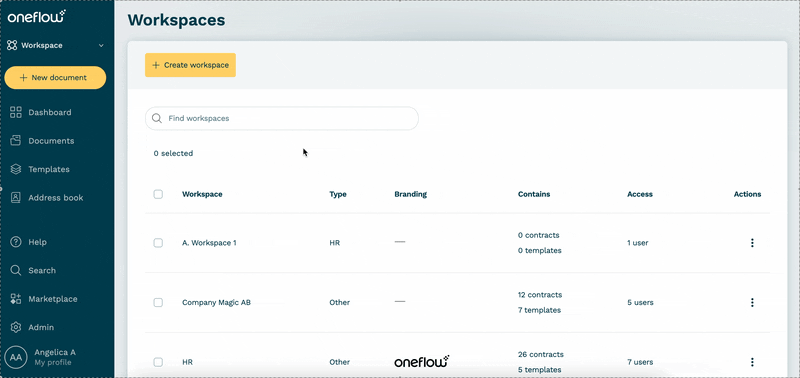
Task: Click the Search magnifier icon in sidebar
Action: (x=16, y=270)
